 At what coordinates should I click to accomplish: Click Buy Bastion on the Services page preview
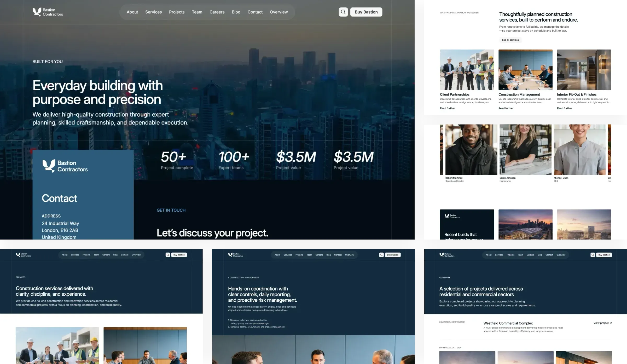(x=179, y=255)
